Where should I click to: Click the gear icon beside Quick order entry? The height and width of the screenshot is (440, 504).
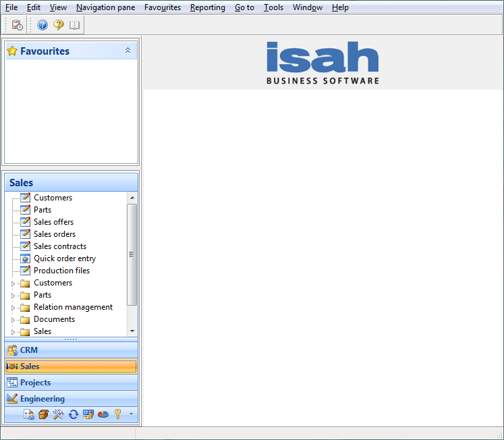26,258
